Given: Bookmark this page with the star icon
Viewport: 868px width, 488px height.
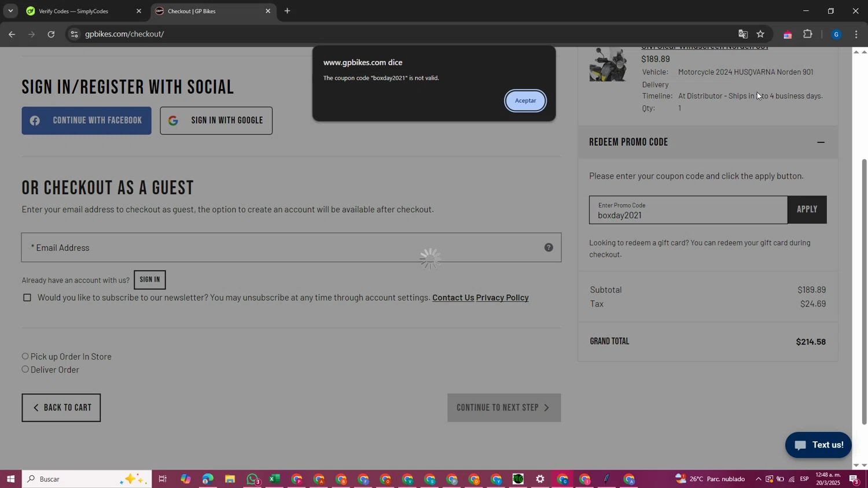Looking at the screenshot, I should pyautogui.click(x=760, y=34).
